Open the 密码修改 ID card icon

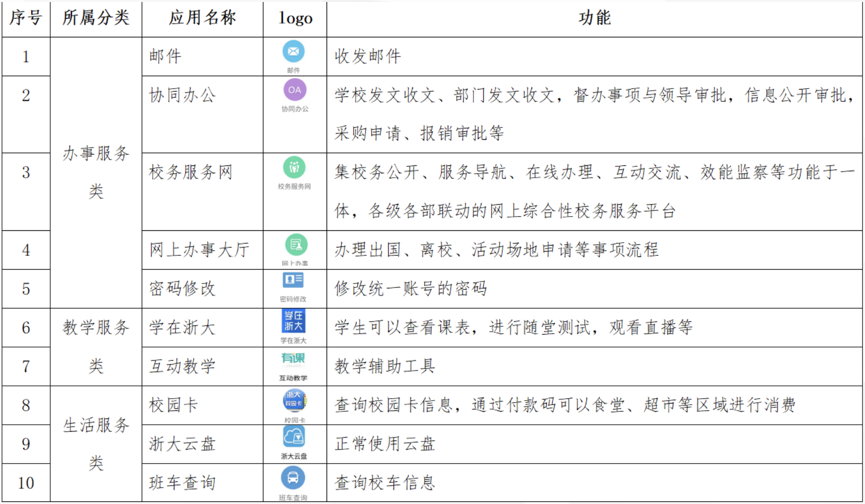coord(293,281)
